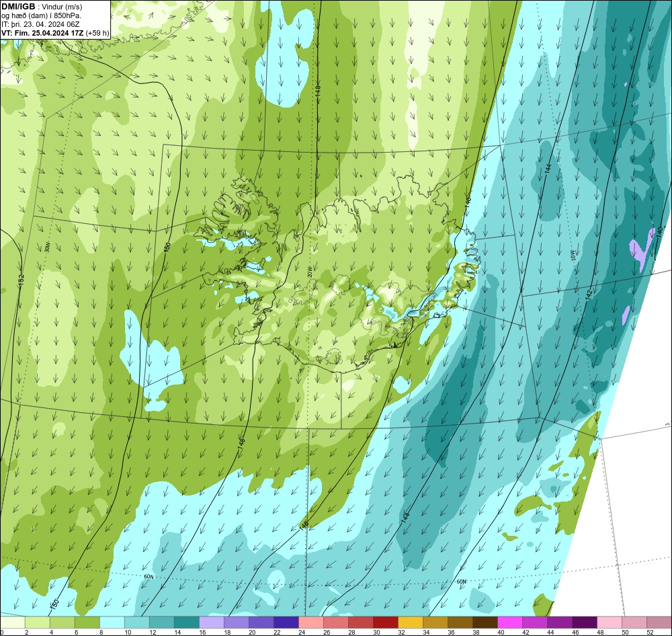
Task: Click the '144' contour label northeast of Iceland
Action: pos(548,169)
